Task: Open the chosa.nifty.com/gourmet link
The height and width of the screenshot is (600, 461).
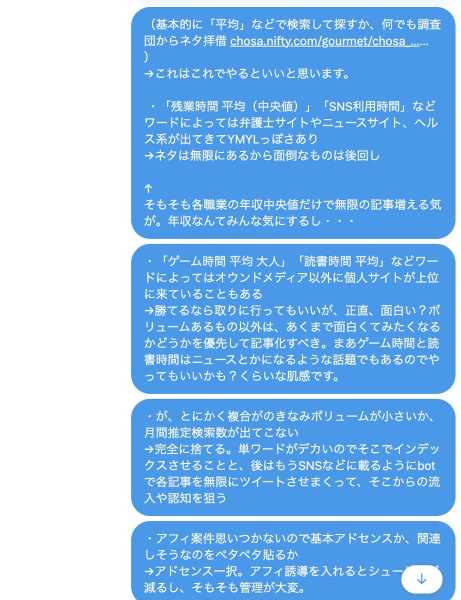Action: [x=329, y=41]
